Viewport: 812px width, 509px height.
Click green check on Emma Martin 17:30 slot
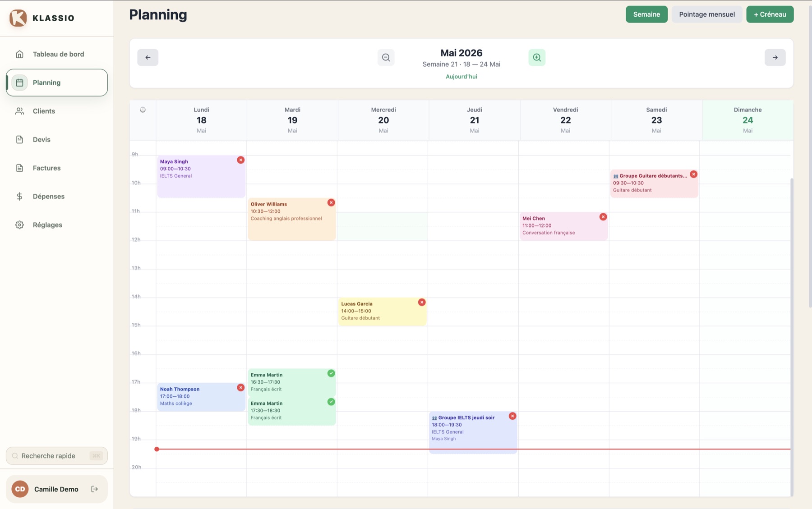click(x=331, y=402)
